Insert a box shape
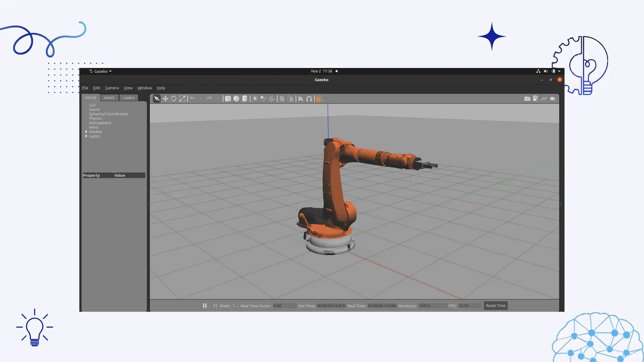The width and height of the screenshot is (644, 362). (228, 99)
